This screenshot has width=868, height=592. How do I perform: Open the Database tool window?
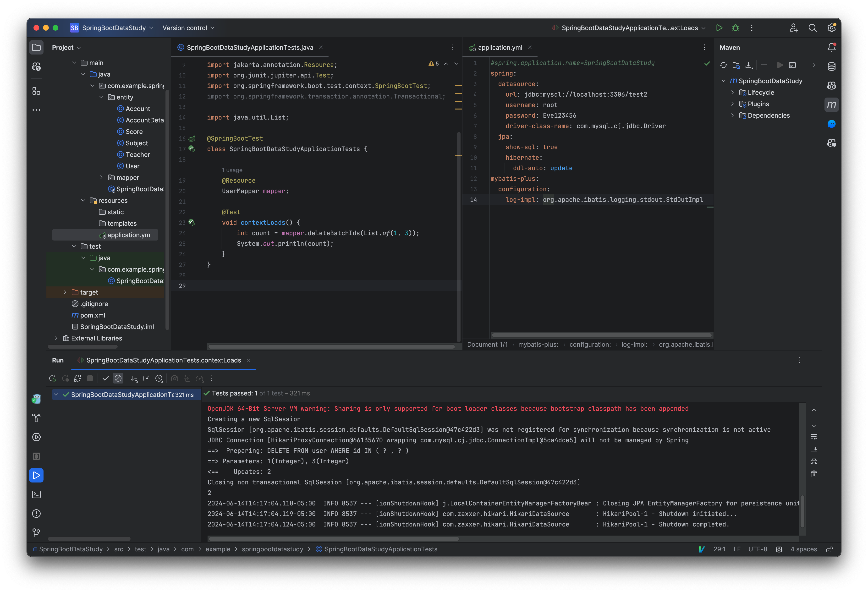[832, 66]
